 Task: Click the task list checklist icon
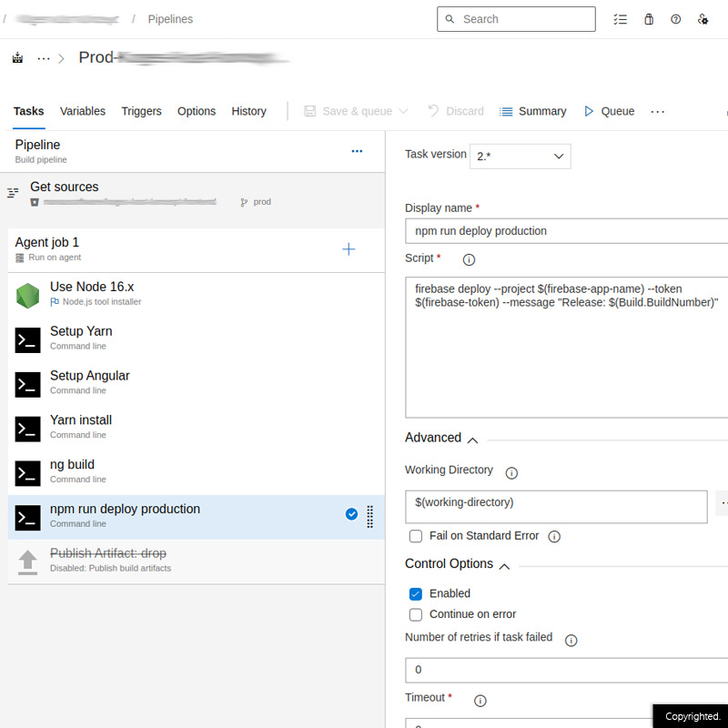pos(621,19)
